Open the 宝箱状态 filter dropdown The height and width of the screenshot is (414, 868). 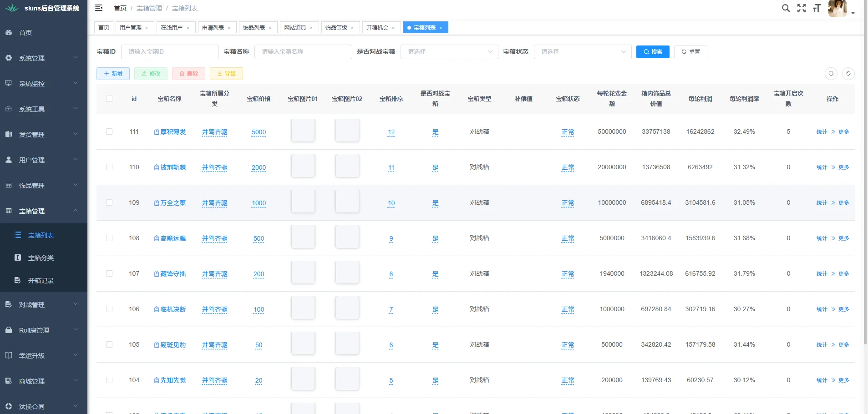click(x=583, y=51)
